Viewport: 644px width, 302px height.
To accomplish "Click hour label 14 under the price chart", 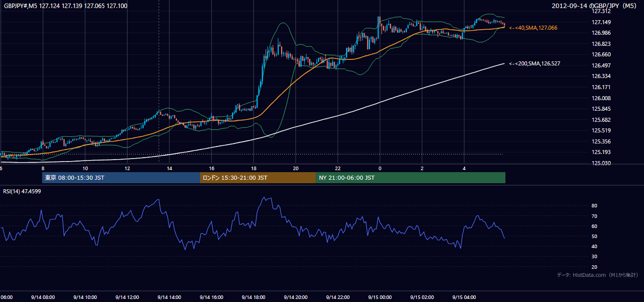I will pyautogui.click(x=169, y=168).
